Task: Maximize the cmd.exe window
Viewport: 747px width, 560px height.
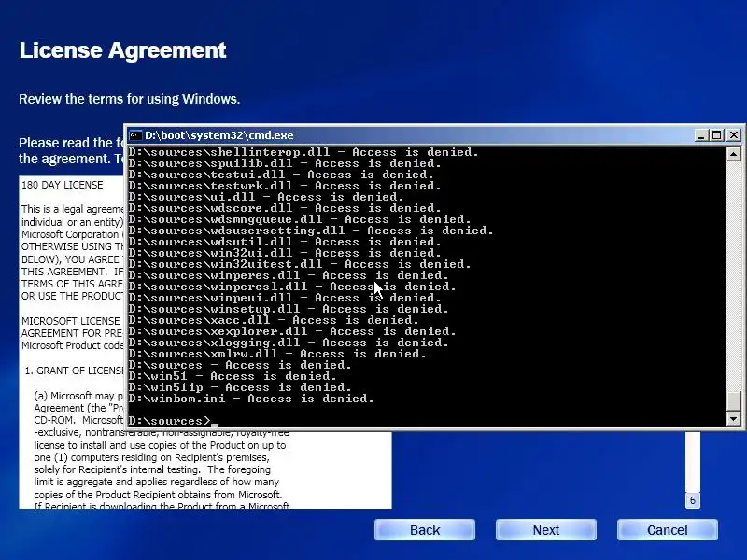Action: coord(716,135)
